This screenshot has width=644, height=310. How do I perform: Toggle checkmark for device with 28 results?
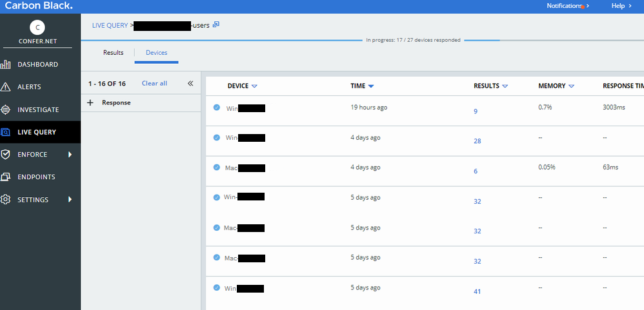coord(217,137)
